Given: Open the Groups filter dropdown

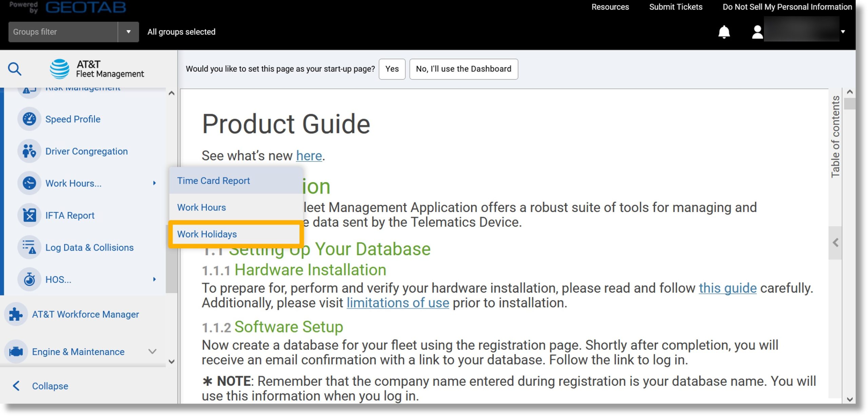Looking at the screenshot, I should pos(128,32).
